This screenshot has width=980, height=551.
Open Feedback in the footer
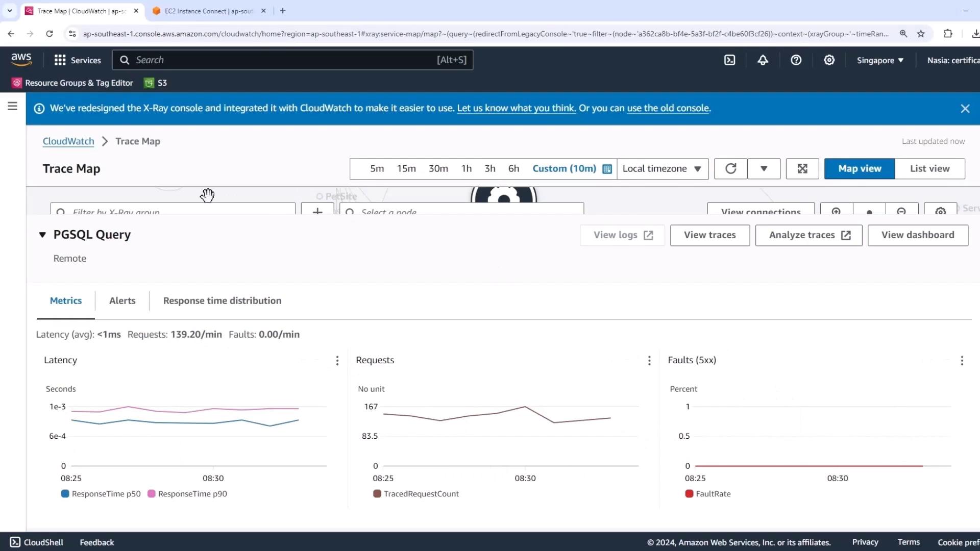click(96, 542)
